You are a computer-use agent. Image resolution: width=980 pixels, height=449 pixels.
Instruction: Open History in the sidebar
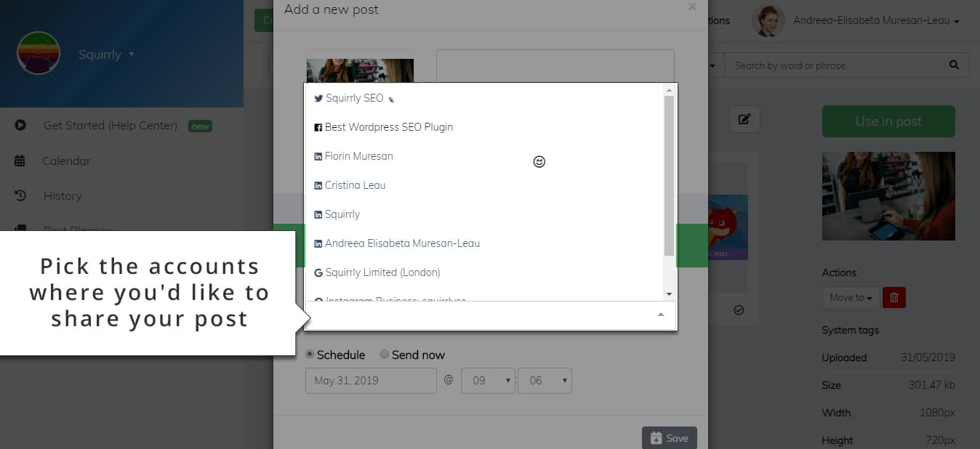tap(62, 195)
